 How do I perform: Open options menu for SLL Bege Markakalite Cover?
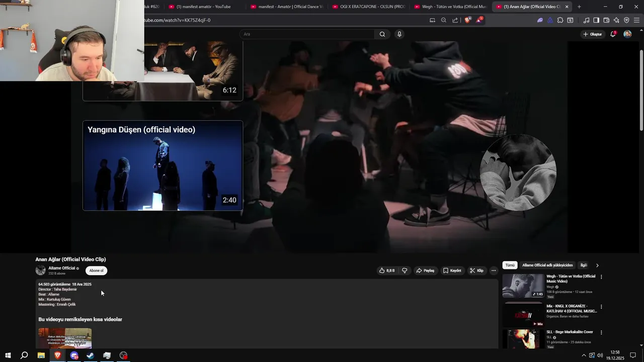tap(601, 332)
